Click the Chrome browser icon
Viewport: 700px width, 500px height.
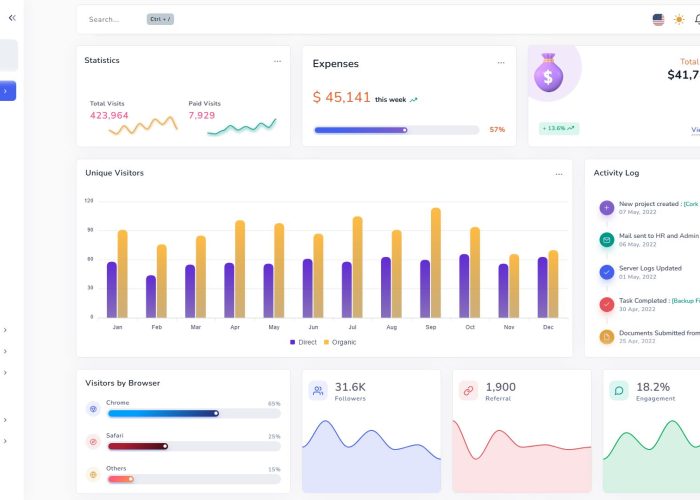point(93,408)
